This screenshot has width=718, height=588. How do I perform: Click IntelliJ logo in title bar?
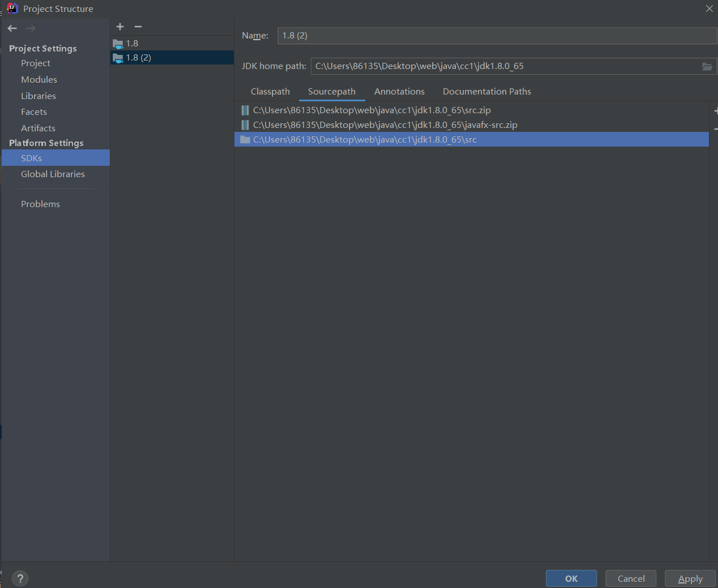click(12, 8)
